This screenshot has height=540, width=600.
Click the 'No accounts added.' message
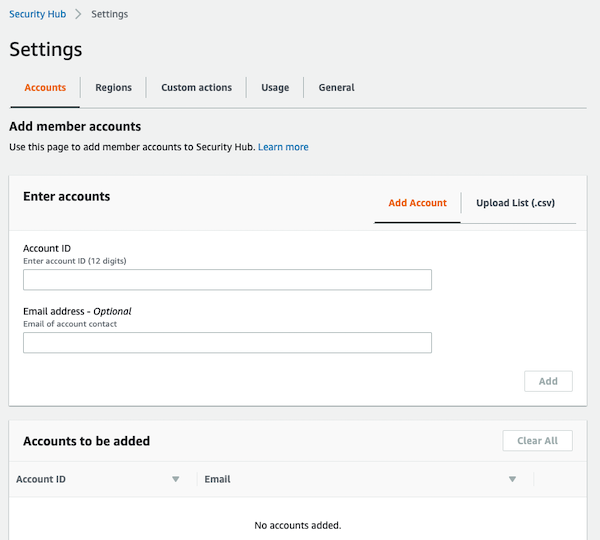click(298, 525)
